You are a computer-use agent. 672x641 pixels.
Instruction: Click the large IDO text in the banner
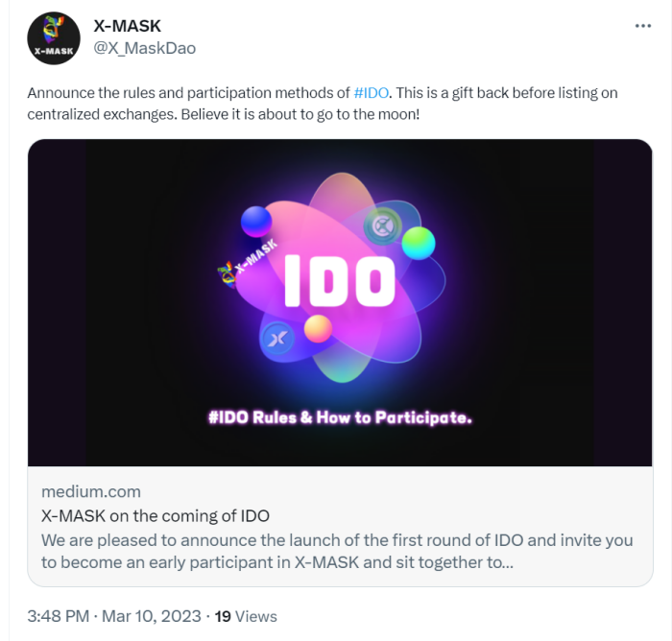pos(340,279)
